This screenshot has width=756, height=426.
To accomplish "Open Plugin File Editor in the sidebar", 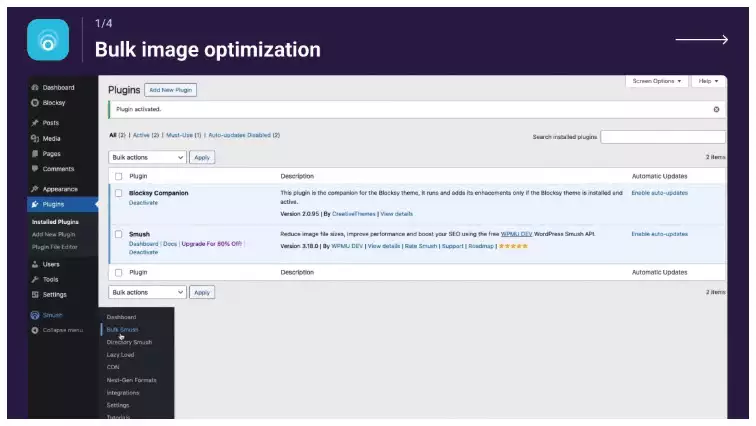I will click(x=54, y=247).
